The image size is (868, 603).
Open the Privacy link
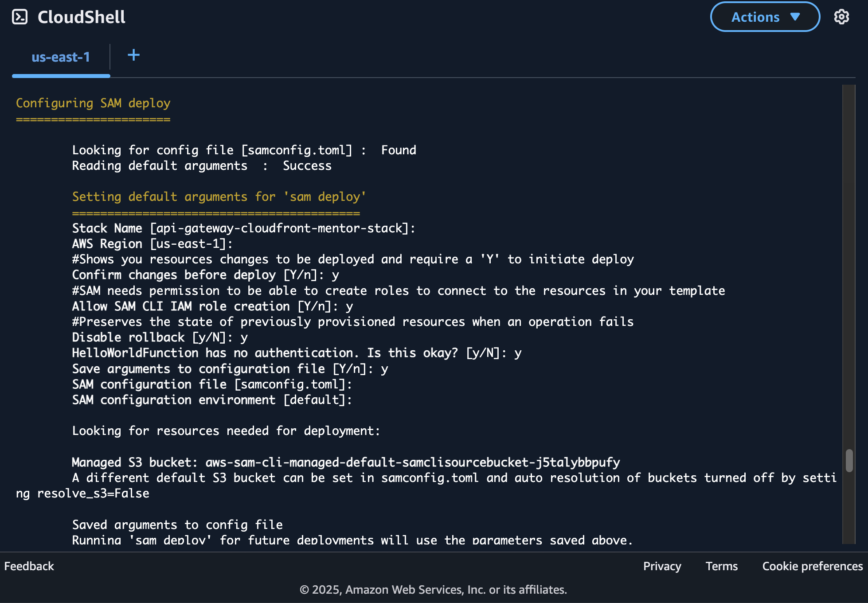pos(662,566)
